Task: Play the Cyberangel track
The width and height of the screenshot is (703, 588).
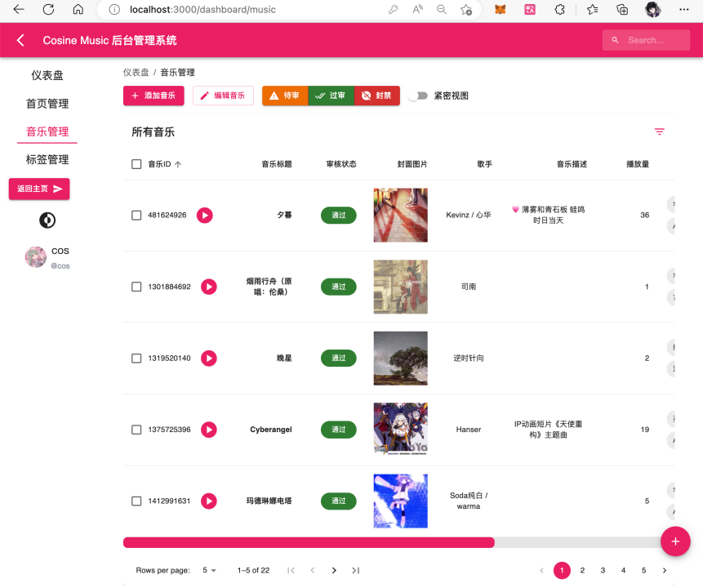Action: [209, 430]
